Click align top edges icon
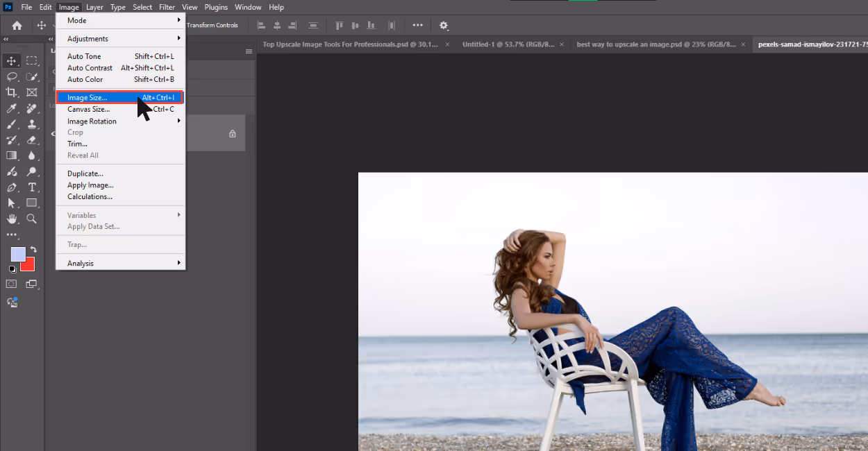The height and width of the screenshot is (451, 868). [340, 25]
